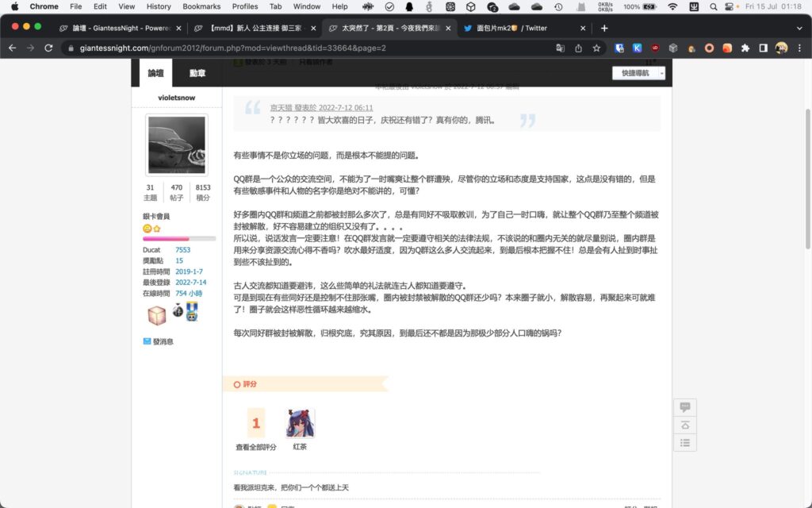Click the reply speech-bubble icon in floating sidebar

(684, 407)
